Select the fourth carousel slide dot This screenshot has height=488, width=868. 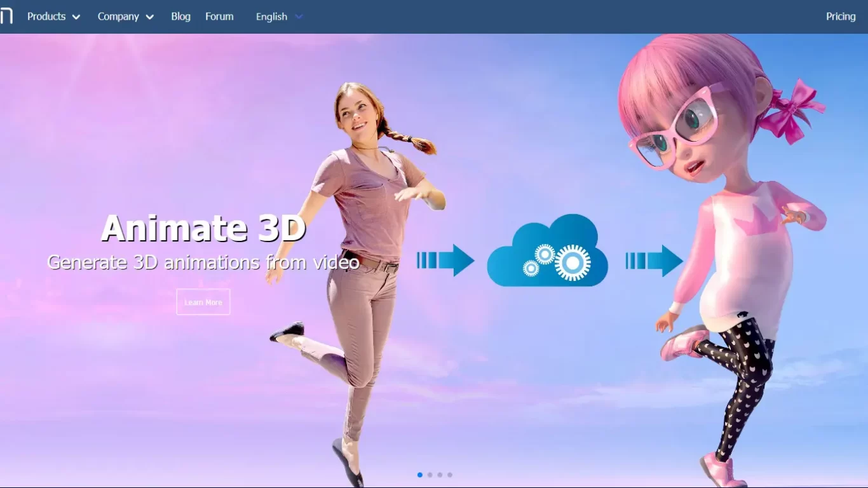449,474
